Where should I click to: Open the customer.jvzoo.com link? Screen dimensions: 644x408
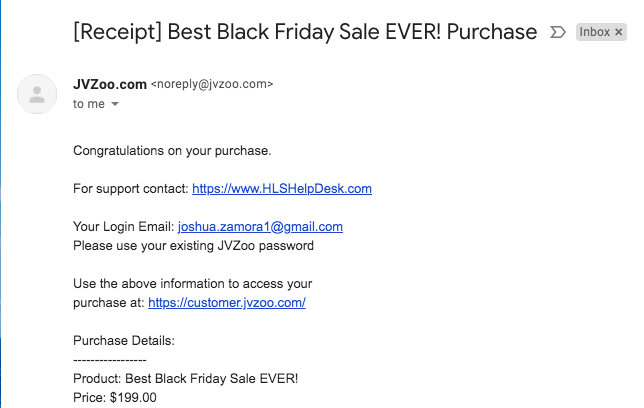(226, 302)
